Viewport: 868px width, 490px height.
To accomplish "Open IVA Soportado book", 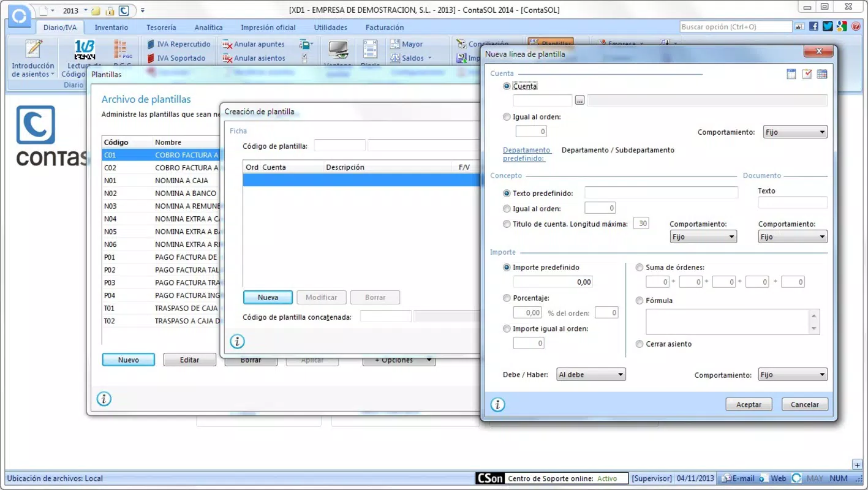I will 176,58.
